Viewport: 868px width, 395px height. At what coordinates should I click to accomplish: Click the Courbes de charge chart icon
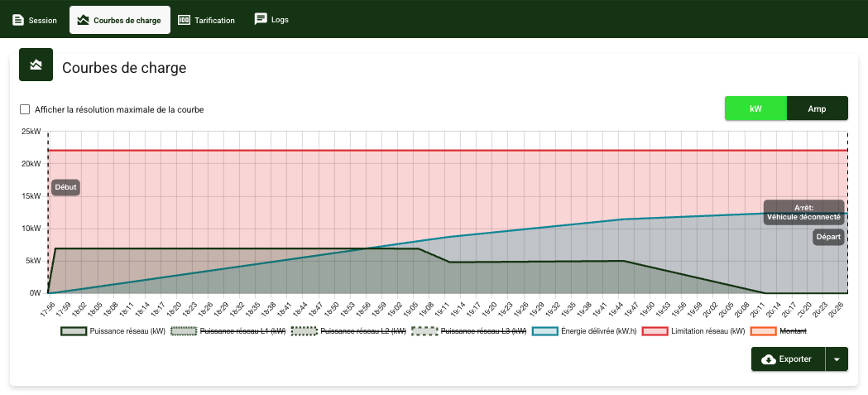click(x=83, y=20)
